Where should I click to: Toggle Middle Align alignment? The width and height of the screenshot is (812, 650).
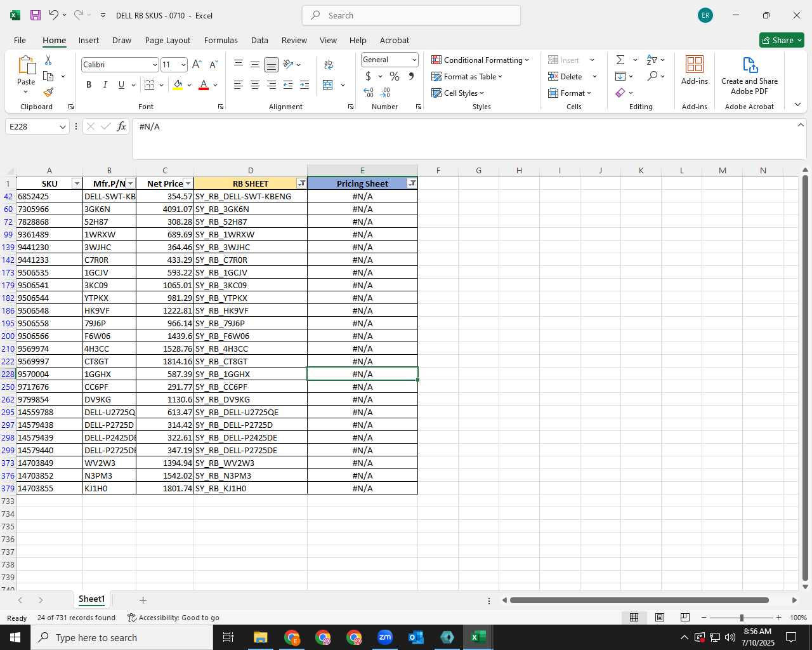255,65
